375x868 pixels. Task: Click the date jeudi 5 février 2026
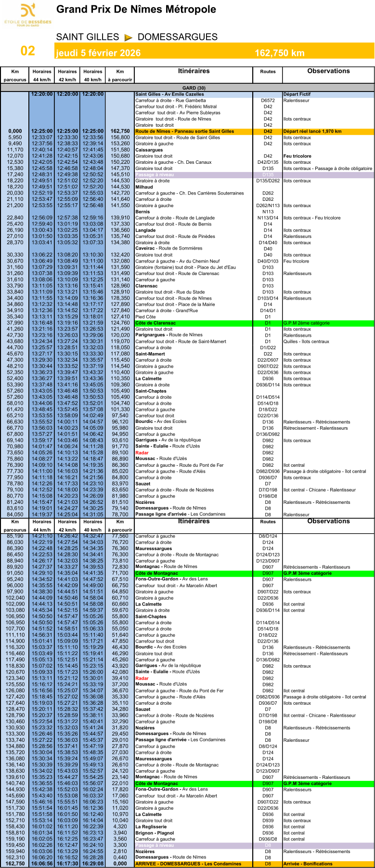[98, 53]
